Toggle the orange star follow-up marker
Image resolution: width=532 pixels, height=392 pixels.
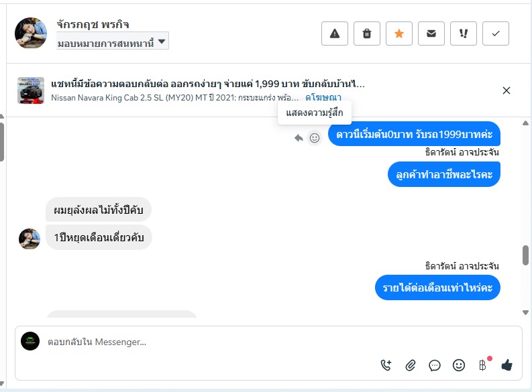click(x=399, y=34)
